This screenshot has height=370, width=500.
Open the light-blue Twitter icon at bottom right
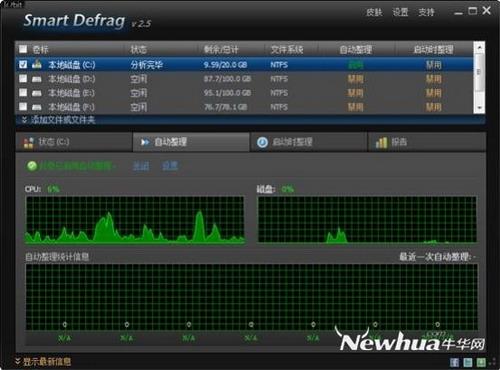click(x=468, y=362)
